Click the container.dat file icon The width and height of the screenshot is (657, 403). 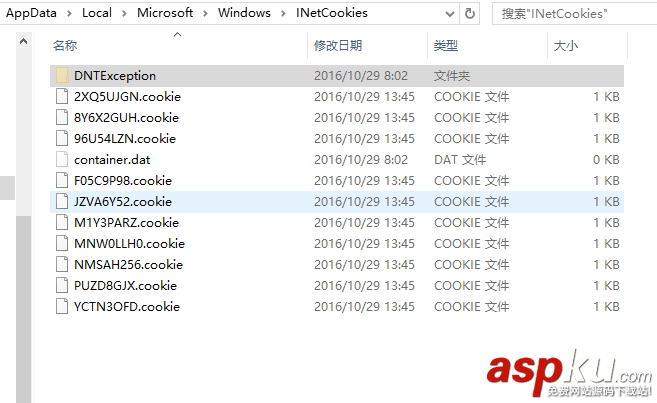pos(61,160)
